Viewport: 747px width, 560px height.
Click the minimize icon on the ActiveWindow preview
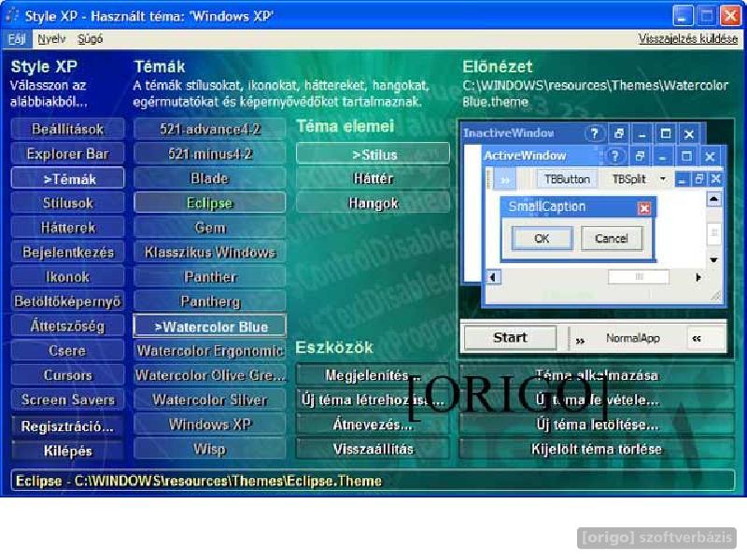click(x=662, y=156)
